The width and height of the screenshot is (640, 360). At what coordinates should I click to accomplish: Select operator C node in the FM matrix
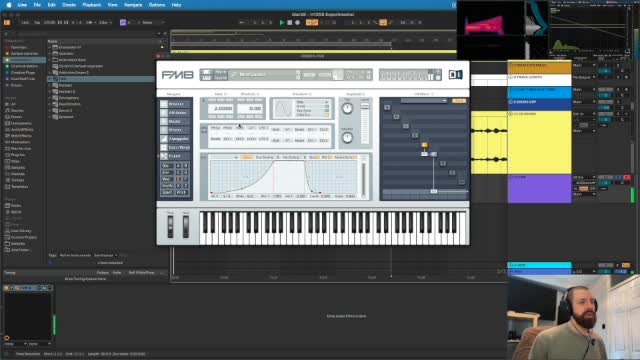406,126
